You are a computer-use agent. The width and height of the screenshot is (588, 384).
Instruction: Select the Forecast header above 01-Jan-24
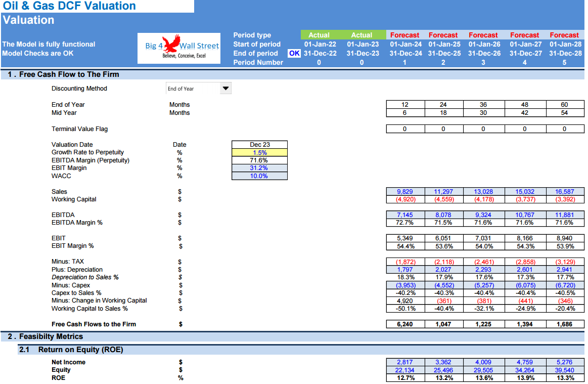pyautogui.click(x=404, y=35)
